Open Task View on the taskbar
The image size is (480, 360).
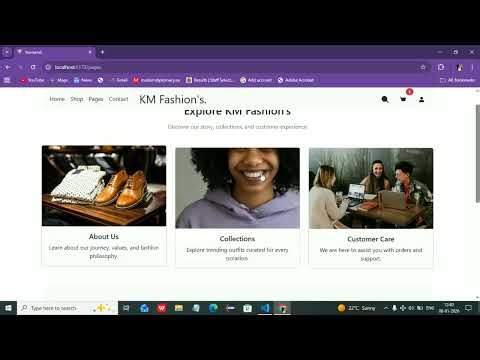pyautogui.click(x=126, y=308)
